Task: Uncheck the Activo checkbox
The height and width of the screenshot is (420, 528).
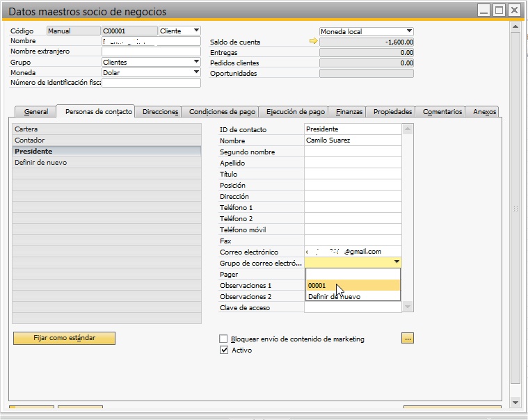Action: (223, 350)
